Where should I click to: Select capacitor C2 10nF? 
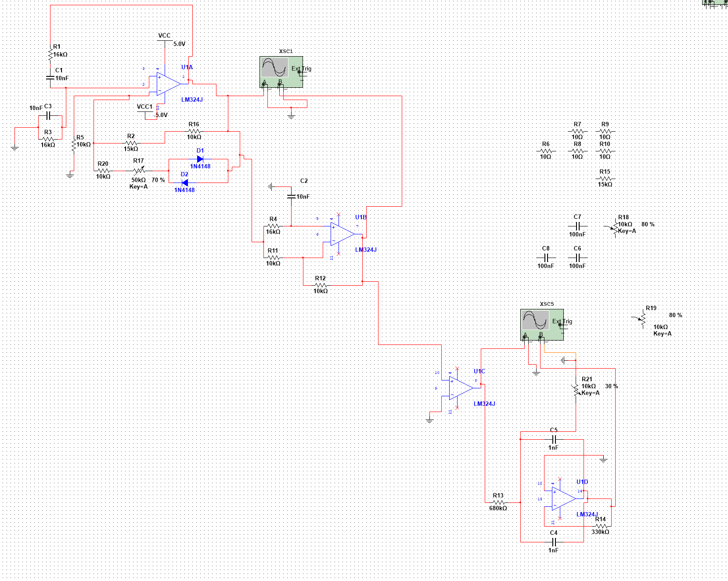coord(291,196)
